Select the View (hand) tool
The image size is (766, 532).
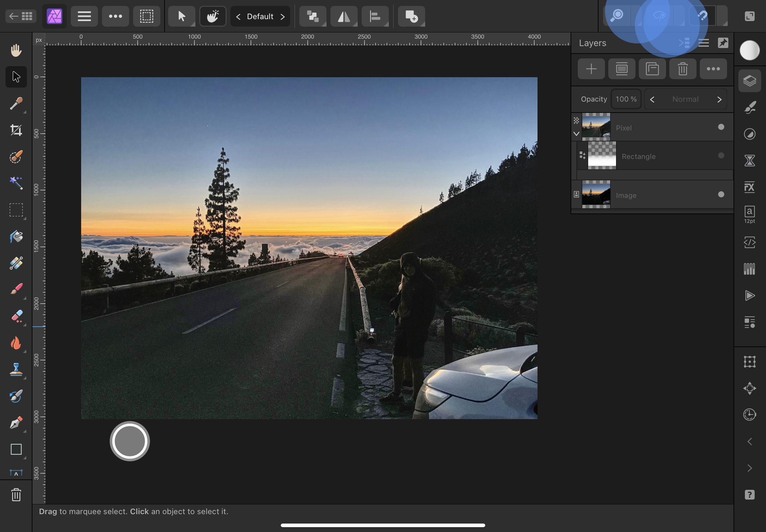16,50
